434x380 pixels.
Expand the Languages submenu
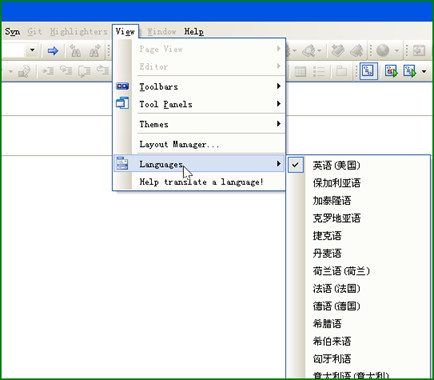(x=279, y=164)
